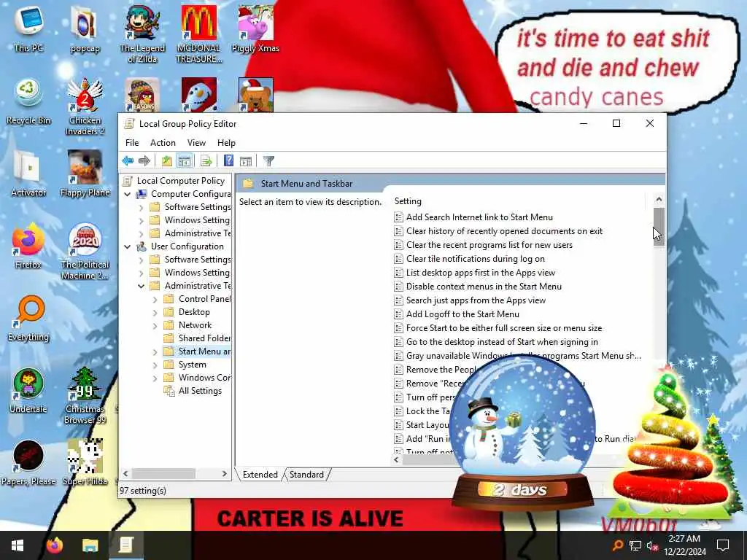Screen dimensions: 747x560
Task: Collapse the User Configuration node
Action: tap(127, 246)
